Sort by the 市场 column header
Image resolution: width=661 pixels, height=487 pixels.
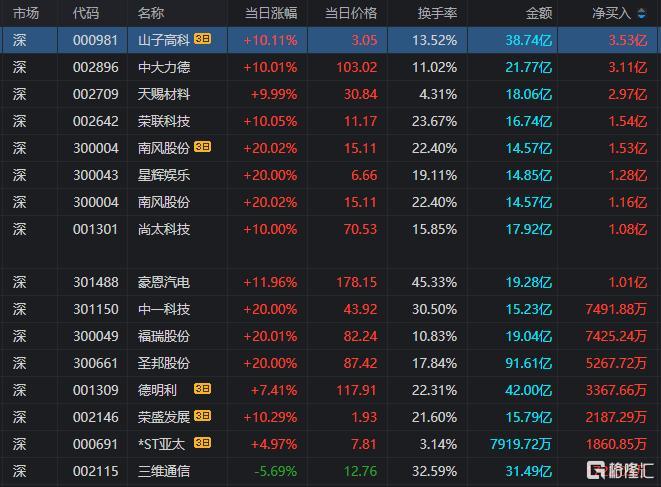pyautogui.click(x=26, y=13)
